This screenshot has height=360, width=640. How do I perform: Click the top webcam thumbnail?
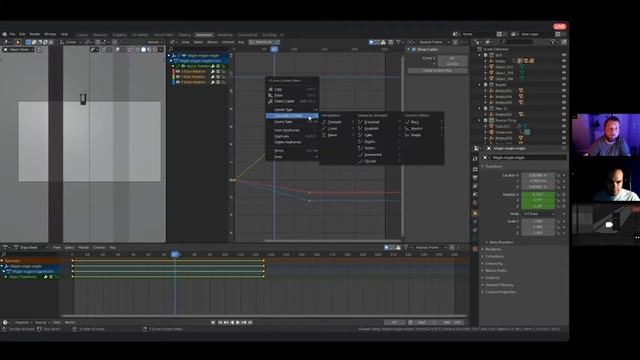(x=606, y=135)
